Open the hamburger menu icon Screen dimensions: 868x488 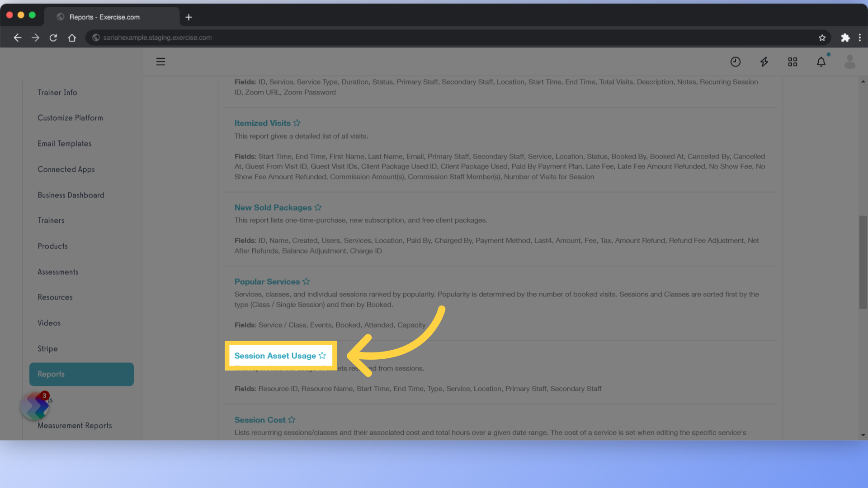(160, 61)
